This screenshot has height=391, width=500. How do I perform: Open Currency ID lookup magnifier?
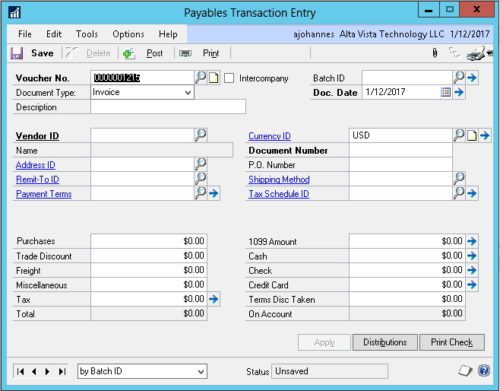[x=459, y=135]
